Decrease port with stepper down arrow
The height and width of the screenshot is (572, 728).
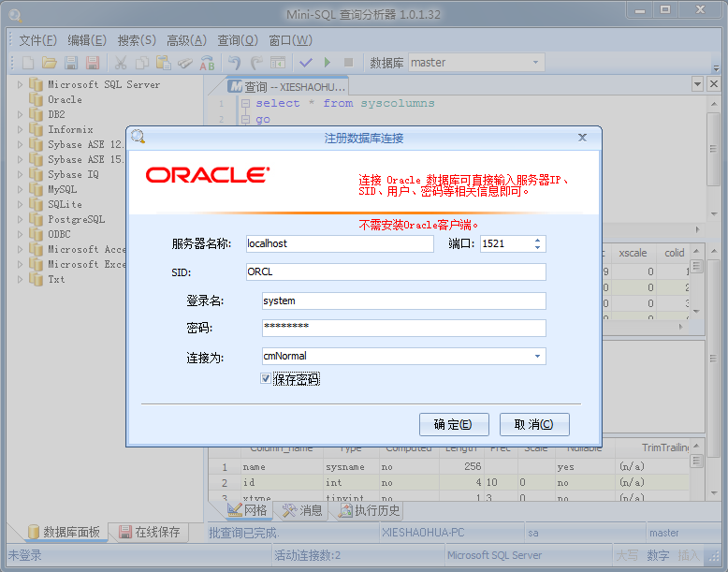pos(537,247)
